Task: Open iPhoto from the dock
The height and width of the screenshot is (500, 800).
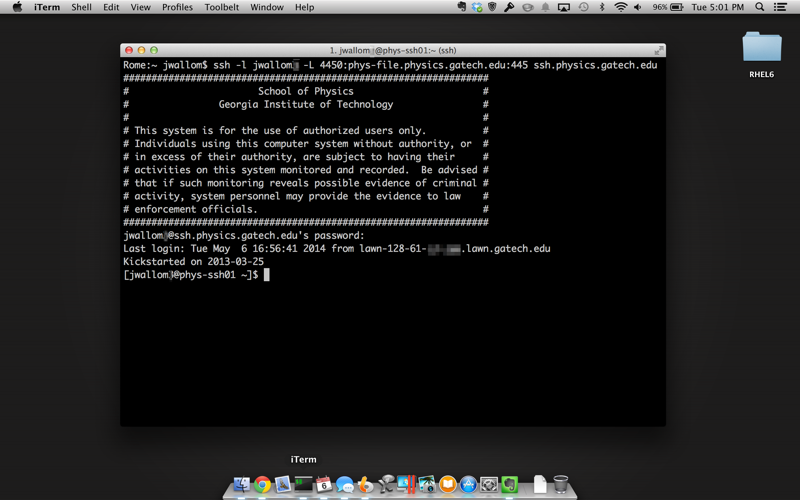Action: click(427, 484)
